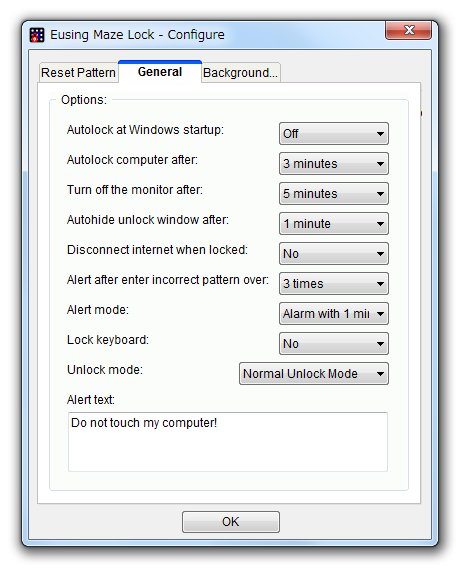Image resolution: width=464 pixels, height=571 pixels.
Task: Click the arrow on the 5 minutes combo box
Action: [380, 194]
